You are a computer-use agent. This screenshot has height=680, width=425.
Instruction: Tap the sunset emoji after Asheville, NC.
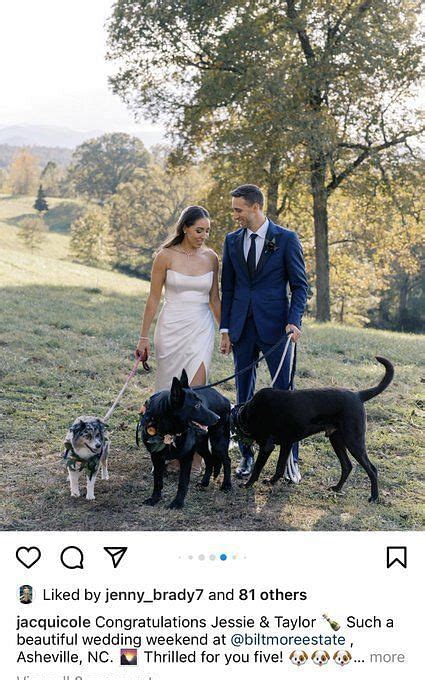click(129, 657)
